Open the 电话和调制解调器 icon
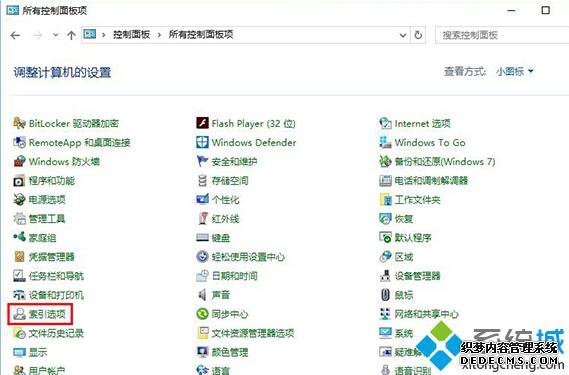This screenshot has width=569, height=375. 385,180
